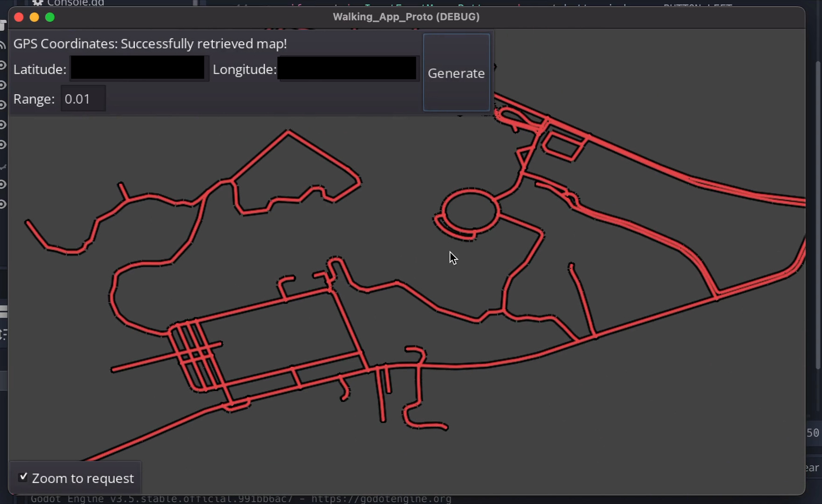Toggle the Zoom to request checkbox
822x504 pixels.
pos(23,477)
